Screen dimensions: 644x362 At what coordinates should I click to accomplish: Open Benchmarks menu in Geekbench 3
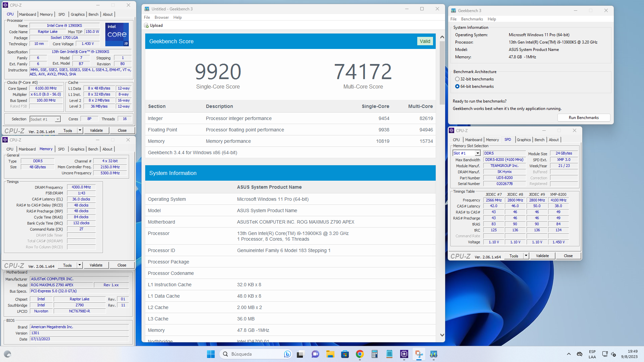click(472, 19)
